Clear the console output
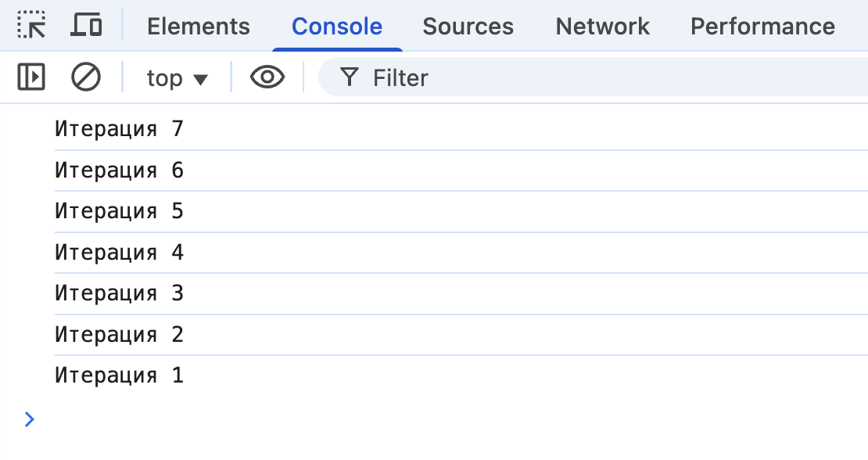 click(86, 77)
